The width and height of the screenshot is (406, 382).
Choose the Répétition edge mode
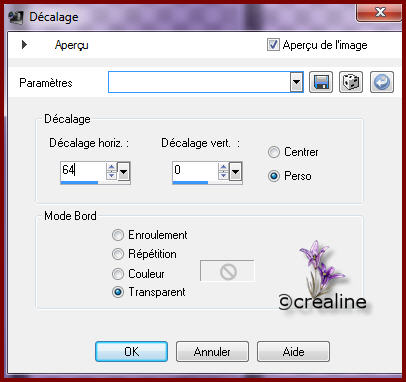pos(118,254)
